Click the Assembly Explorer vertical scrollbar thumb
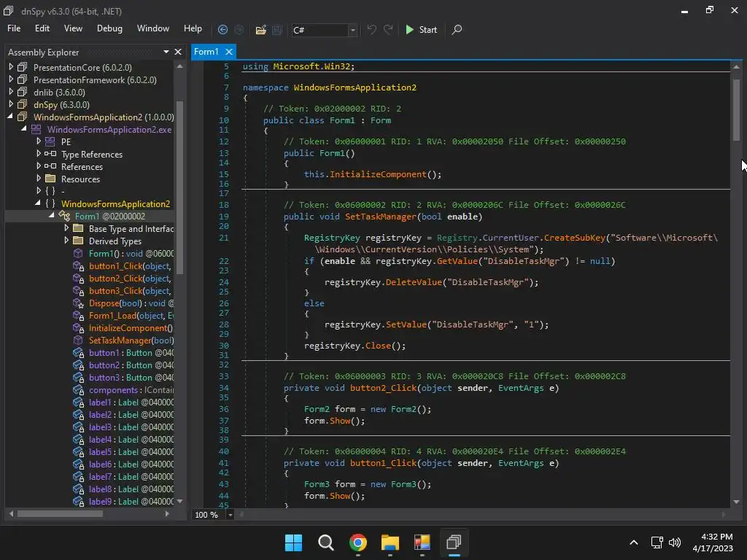The image size is (747, 560). tap(179, 187)
